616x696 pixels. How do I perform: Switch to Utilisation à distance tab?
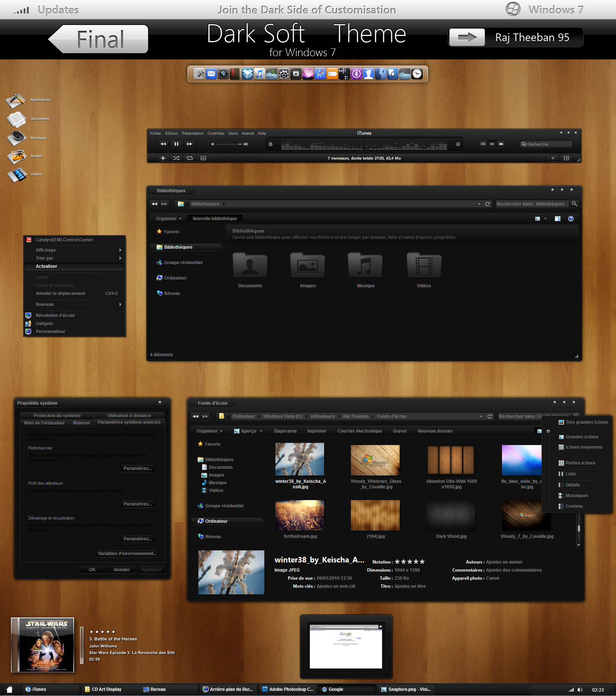(129, 416)
